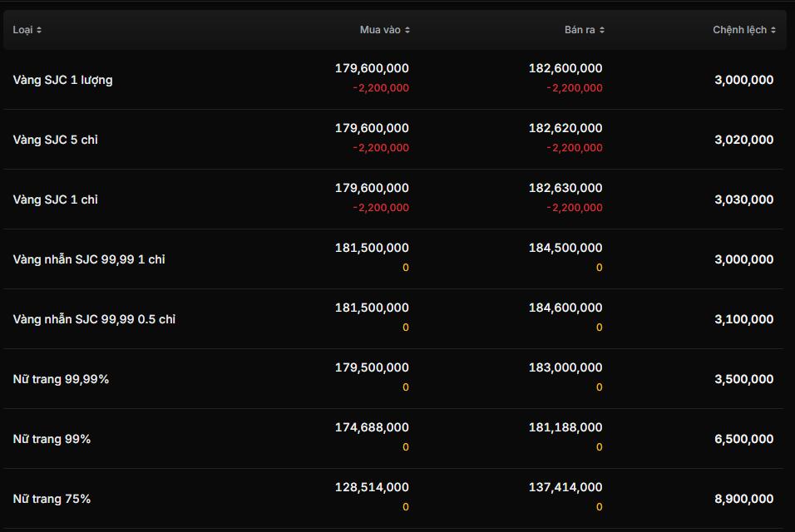Toggle the Chênh lệch column sort icon

click(x=773, y=30)
